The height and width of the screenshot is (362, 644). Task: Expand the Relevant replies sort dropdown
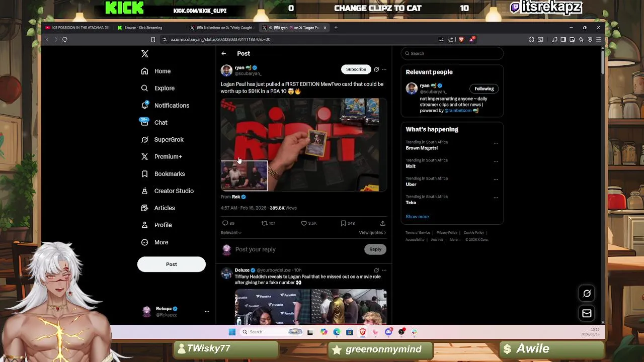(x=231, y=233)
